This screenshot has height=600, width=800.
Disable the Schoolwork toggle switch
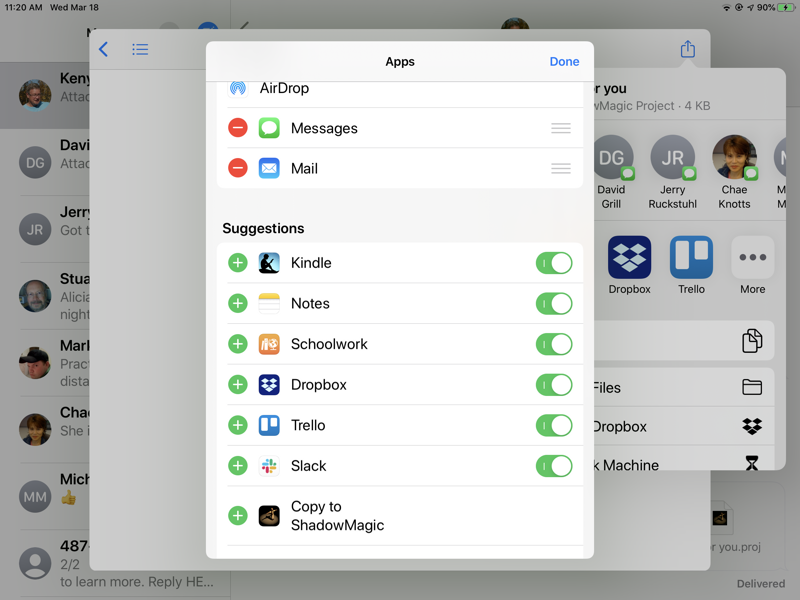pos(554,344)
